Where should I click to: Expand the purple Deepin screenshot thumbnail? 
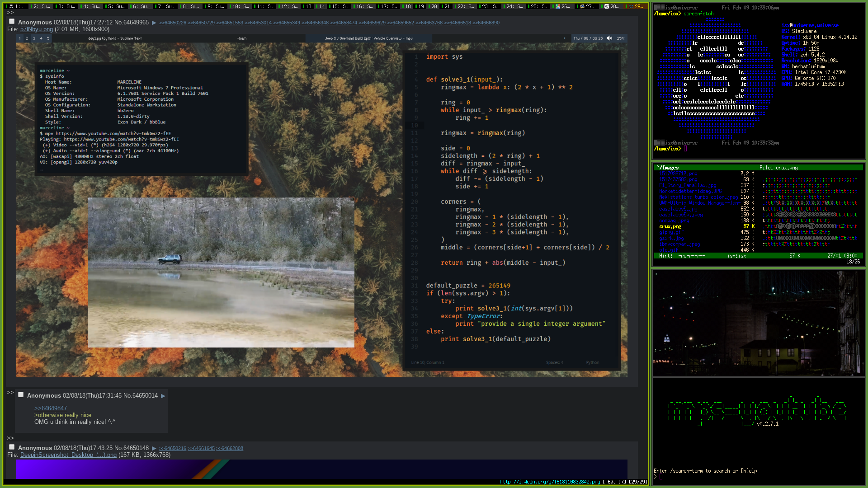tap(322, 469)
